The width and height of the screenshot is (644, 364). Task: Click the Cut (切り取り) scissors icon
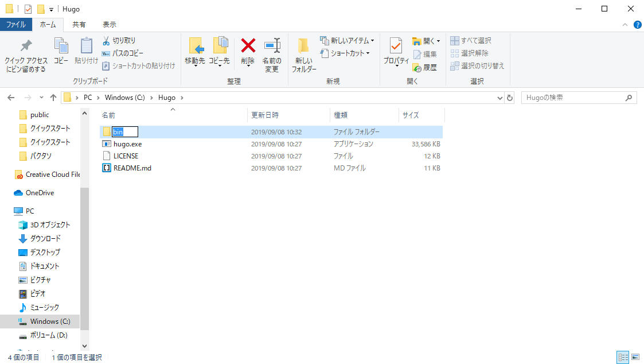106,41
